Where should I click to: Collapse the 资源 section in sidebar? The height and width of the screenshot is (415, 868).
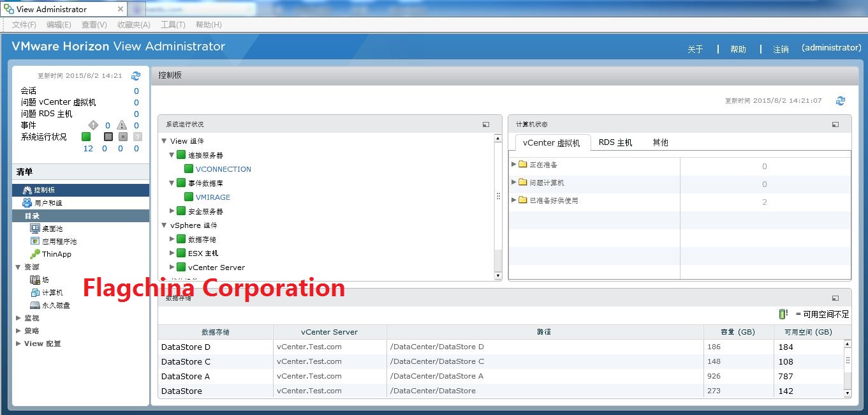point(18,267)
